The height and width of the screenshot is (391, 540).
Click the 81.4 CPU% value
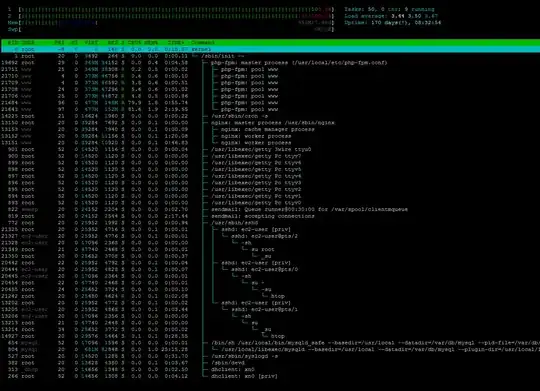135,109
